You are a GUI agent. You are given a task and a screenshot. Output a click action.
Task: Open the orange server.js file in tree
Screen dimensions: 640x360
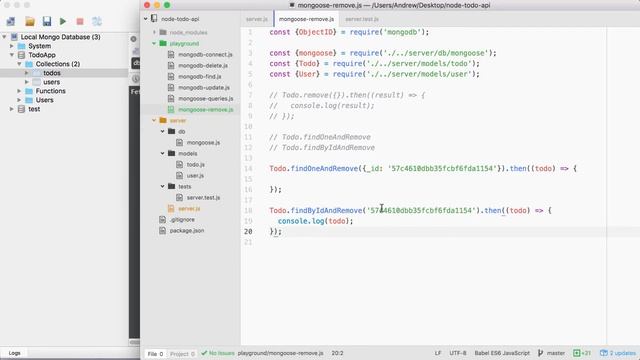tap(189, 209)
